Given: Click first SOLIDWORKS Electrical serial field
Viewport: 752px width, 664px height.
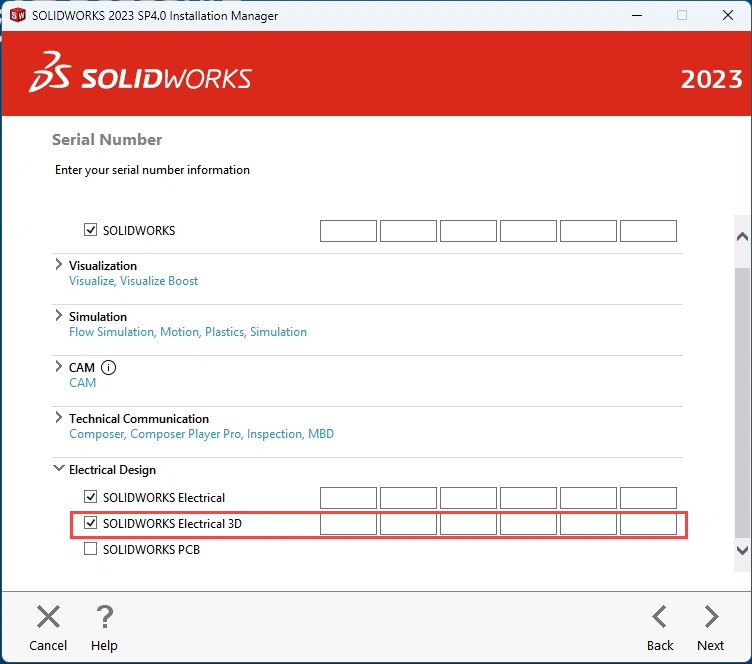Looking at the screenshot, I should [x=348, y=498].
